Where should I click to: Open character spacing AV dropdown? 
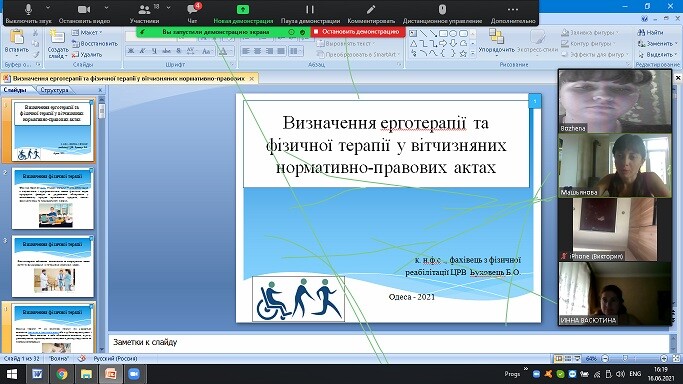[191, 51]
